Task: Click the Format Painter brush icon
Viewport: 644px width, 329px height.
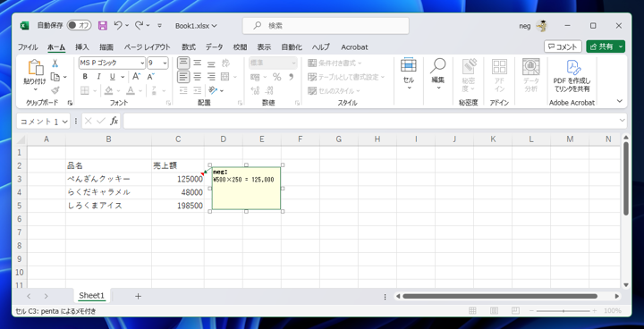Action: point(55,90)
